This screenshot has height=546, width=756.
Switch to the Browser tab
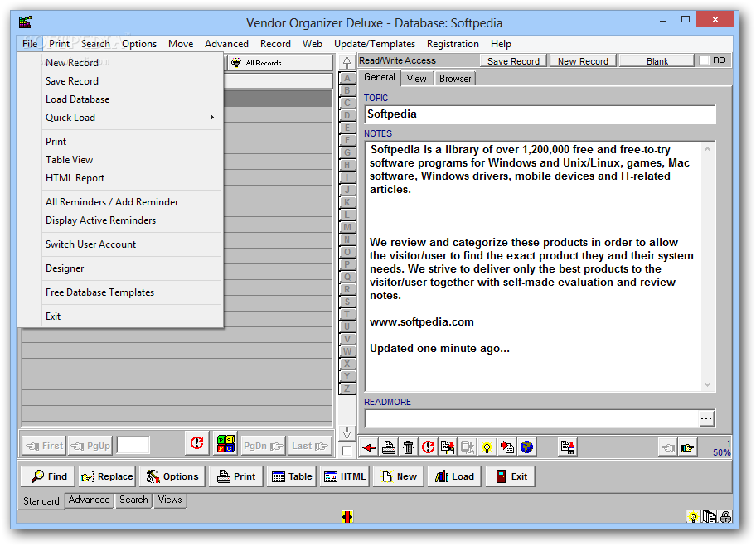pos(455,79)
